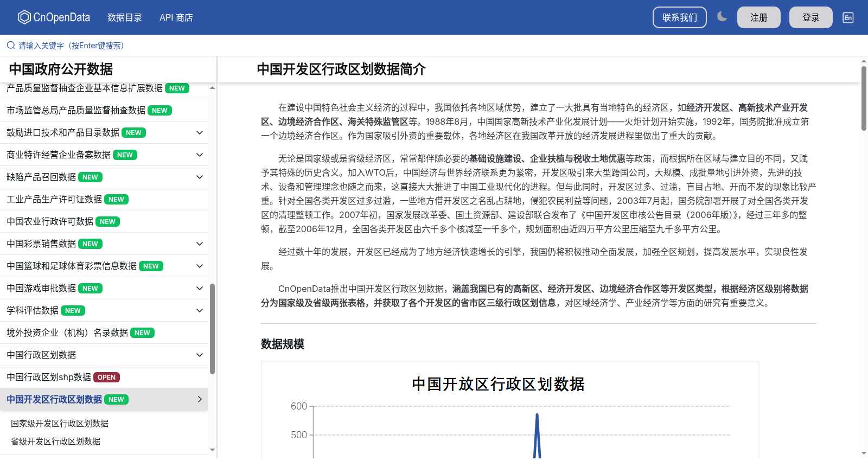Click the 数据规模 section heading
Screen dimensions: 868x467
pyautogui.click(x=283, y=344)
